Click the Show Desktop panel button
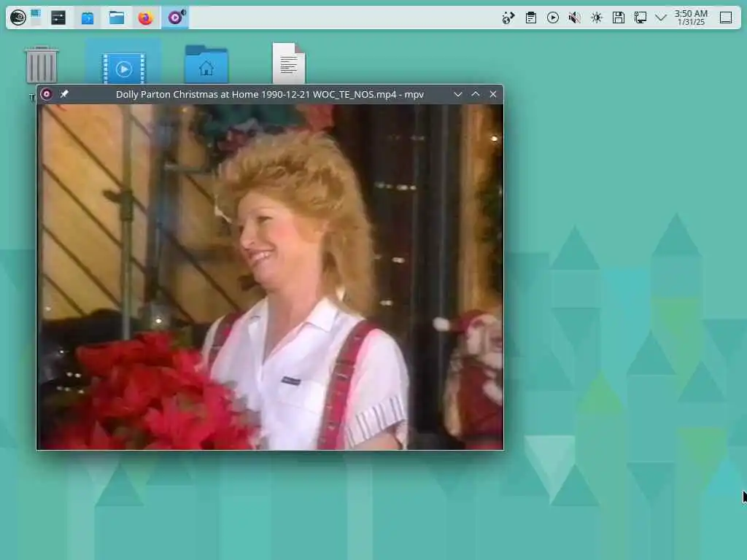This screenshot has width=747, height=560. pos(726,17)
